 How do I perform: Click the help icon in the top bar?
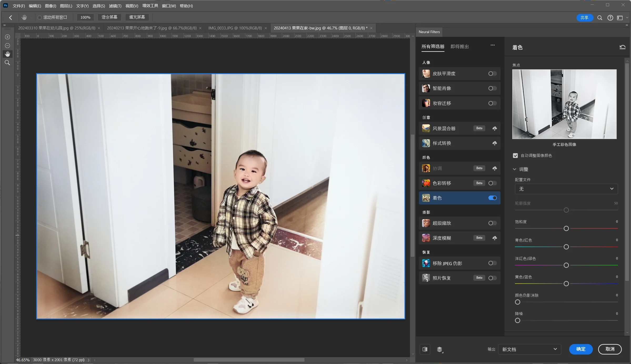click(x=610, y=17)
